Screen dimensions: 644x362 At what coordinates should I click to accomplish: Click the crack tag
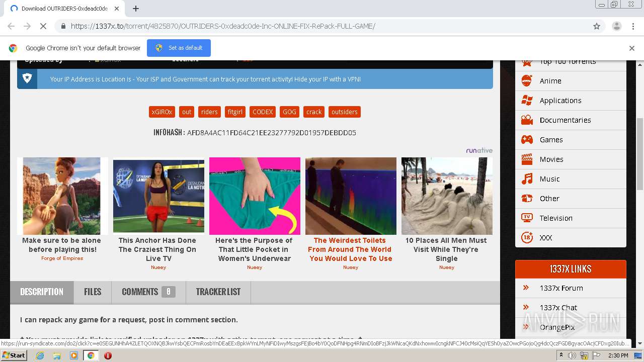[314, 112]
